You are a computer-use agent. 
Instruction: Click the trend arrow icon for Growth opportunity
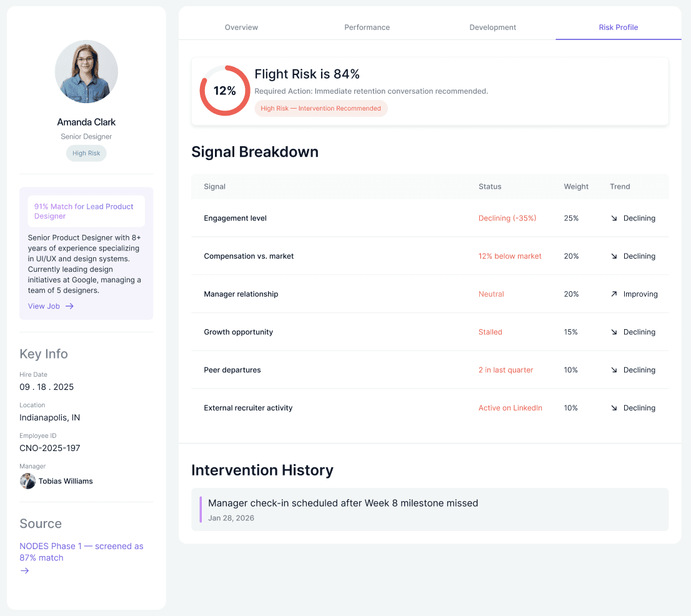point(614,332)
